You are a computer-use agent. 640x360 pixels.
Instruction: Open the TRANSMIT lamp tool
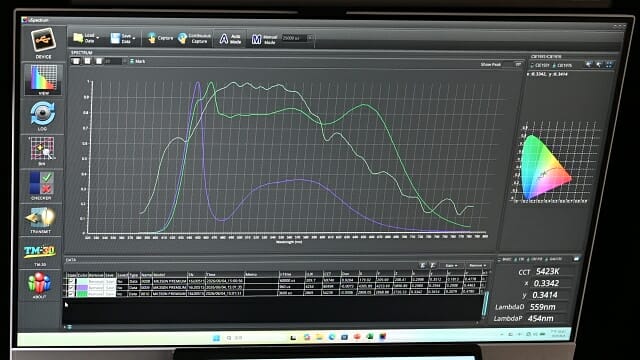(x=40, y=220)
